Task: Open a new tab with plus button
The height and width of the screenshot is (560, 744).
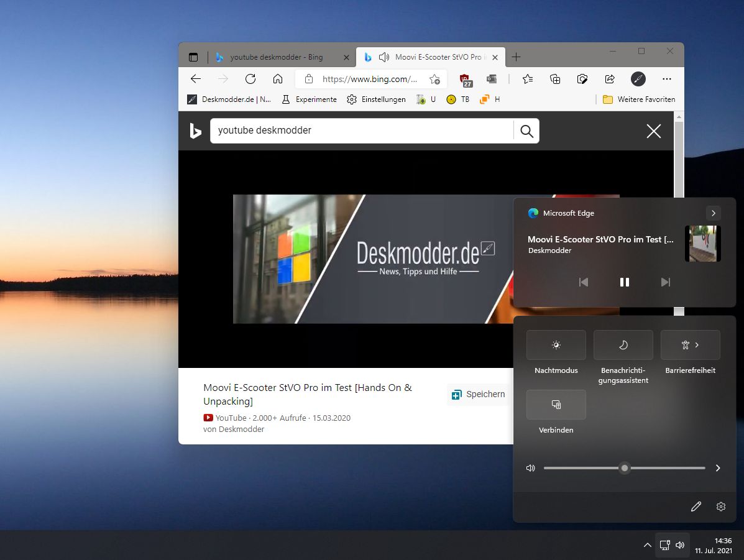Action: (517, 57)
